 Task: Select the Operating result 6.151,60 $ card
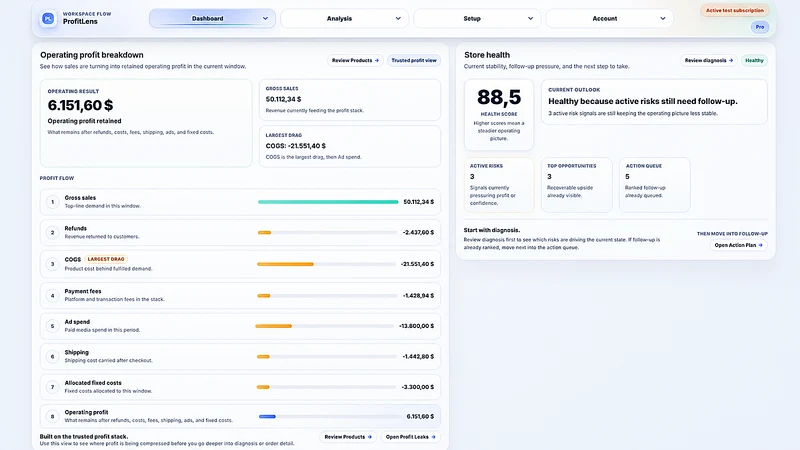[x=146, y=123]
